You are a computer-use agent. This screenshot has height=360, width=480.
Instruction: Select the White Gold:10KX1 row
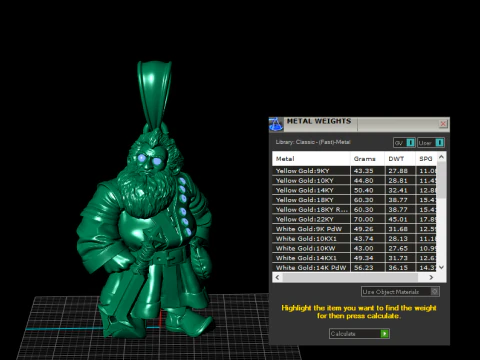[354, 238]
